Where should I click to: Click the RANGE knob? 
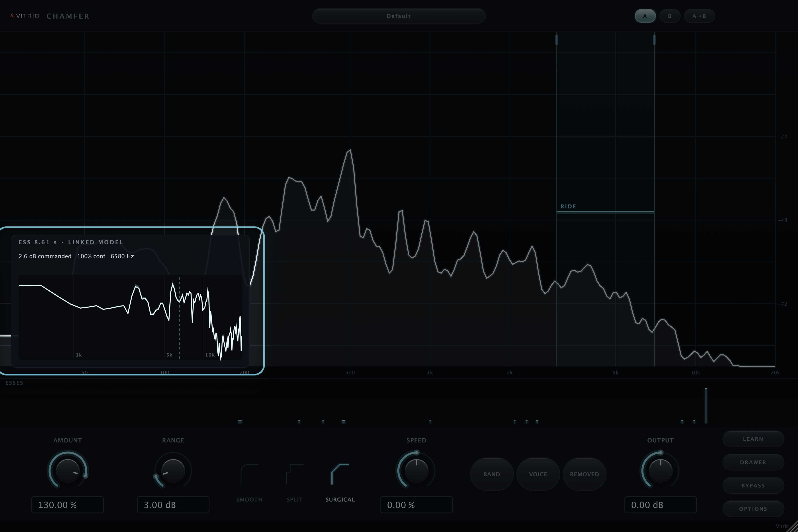click(x=173, y=471)
